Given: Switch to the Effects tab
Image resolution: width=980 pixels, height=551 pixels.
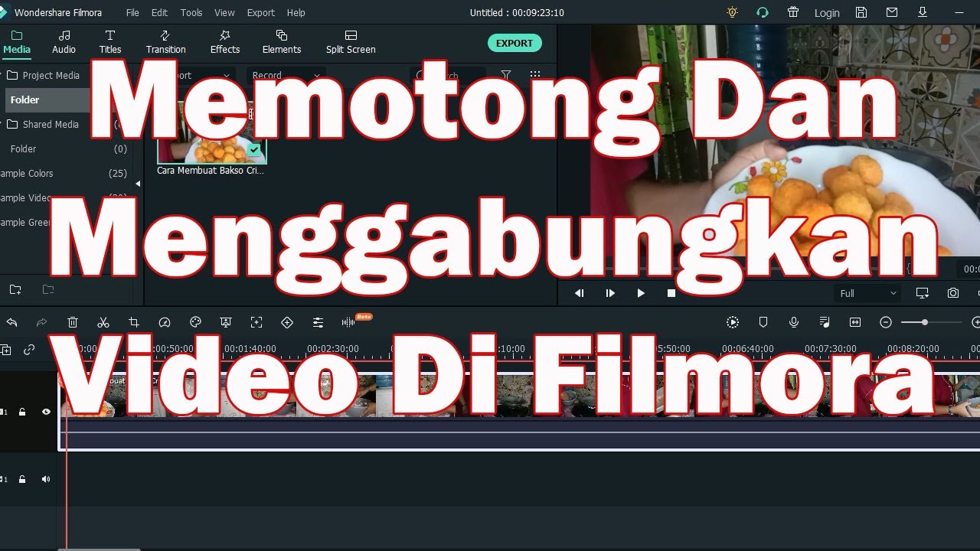Looking at the screenshot, I should pyautogui.click(x=225, y=42).
